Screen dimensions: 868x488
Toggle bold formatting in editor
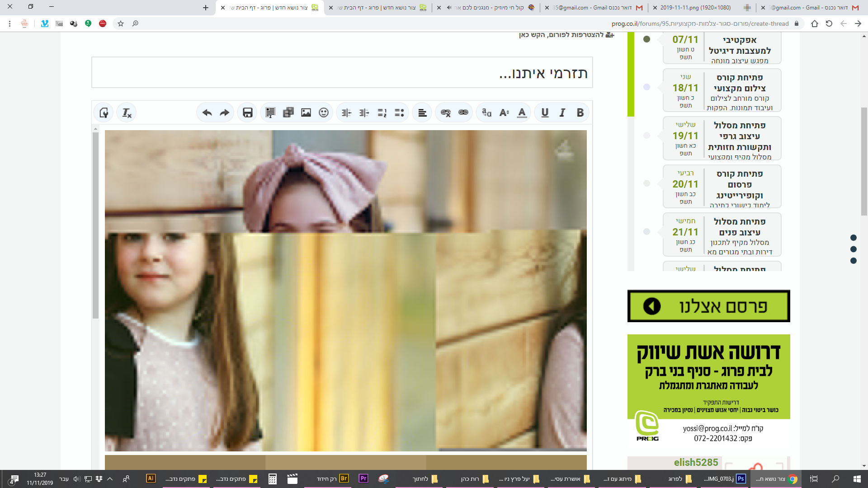coord(580,113)
